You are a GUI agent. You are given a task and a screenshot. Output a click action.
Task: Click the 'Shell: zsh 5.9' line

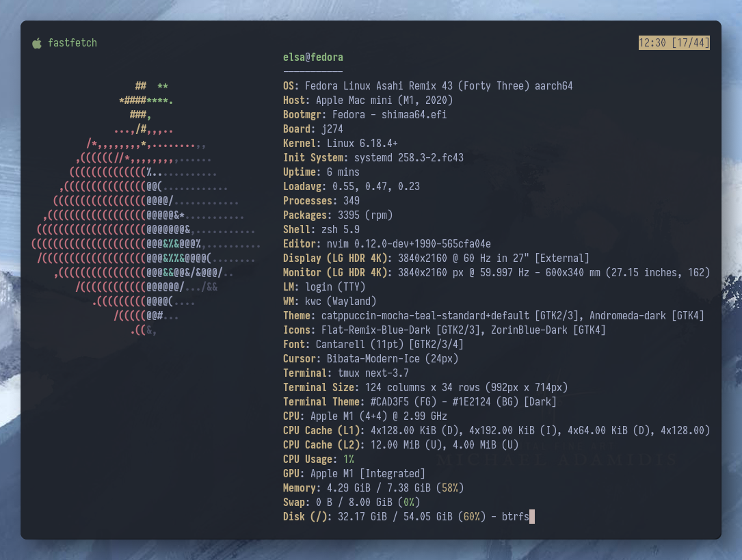click(321, 229)
